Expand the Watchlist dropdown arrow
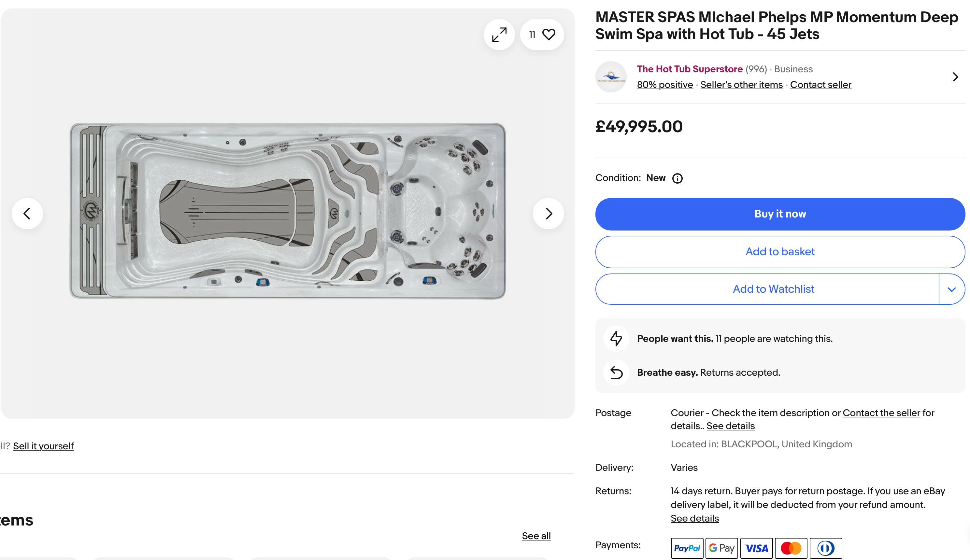 (951, 289)
